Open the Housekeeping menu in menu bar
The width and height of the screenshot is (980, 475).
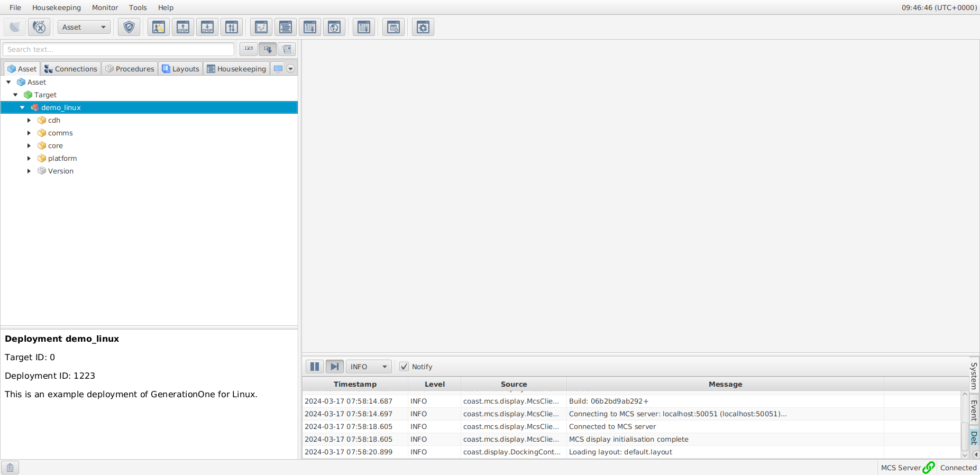click(x=57, y=7)
